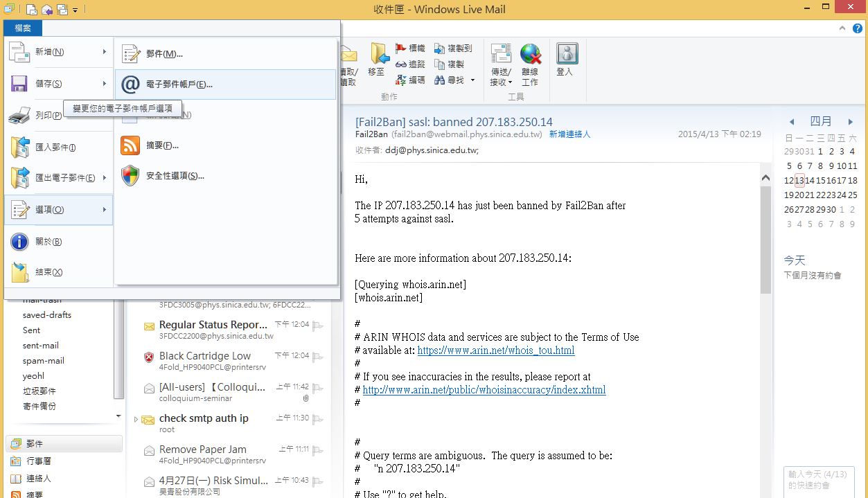The image size is (868, 498).
Task: Click the RSS feed orange icon in submenu
Action: (x=130, y=145)
